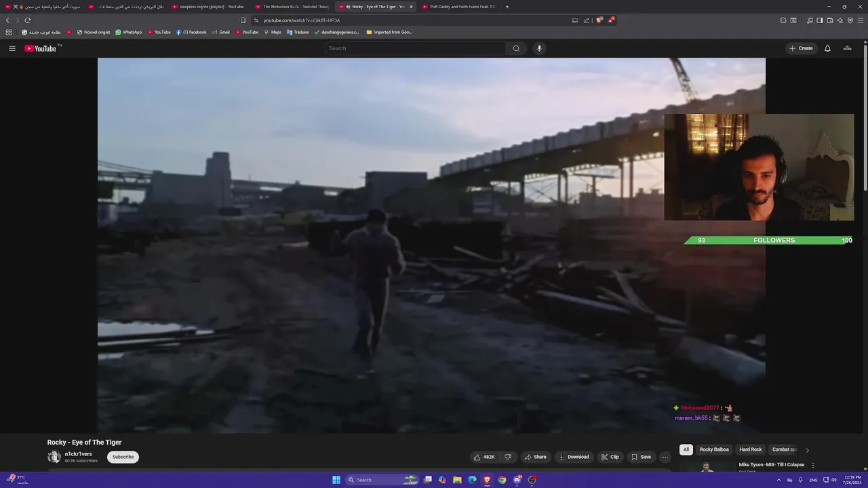Open taskbar clock and date

[852, 480]
